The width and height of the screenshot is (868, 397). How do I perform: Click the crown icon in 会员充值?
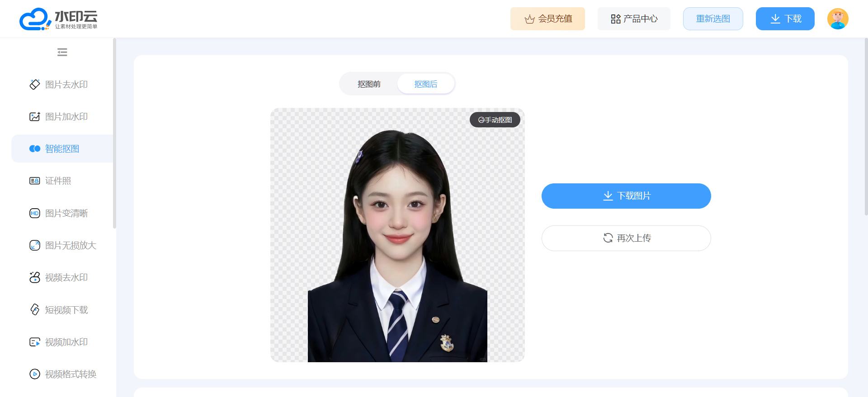[x=529, y=19]
